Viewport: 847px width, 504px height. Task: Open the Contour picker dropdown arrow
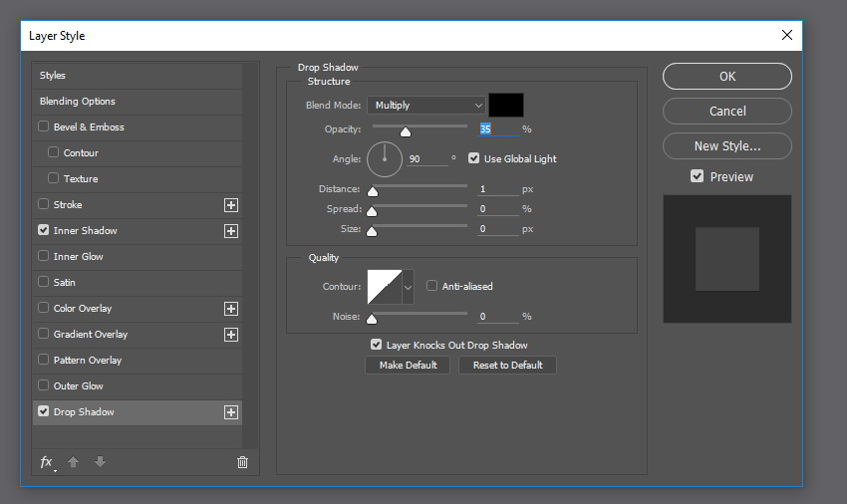408,288
